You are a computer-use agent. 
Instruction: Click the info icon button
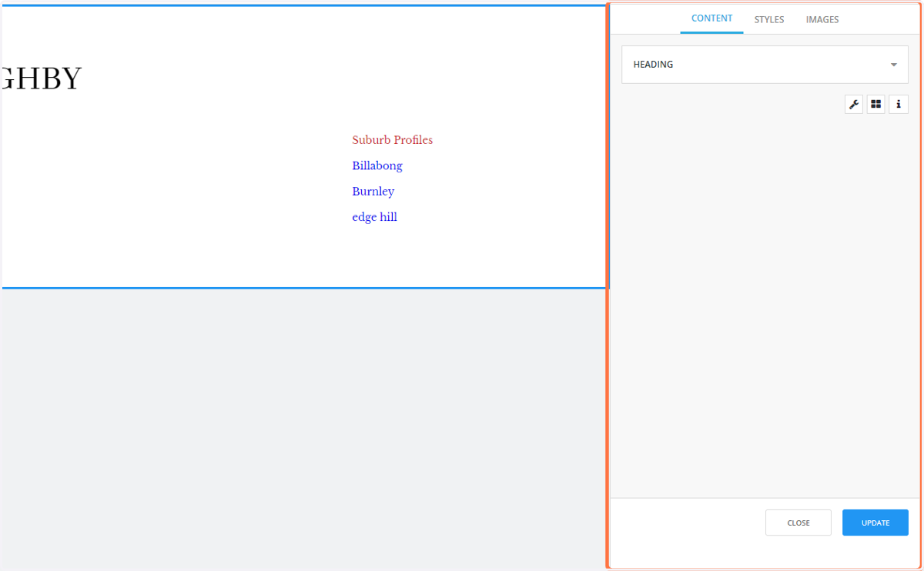pos(899,105)
